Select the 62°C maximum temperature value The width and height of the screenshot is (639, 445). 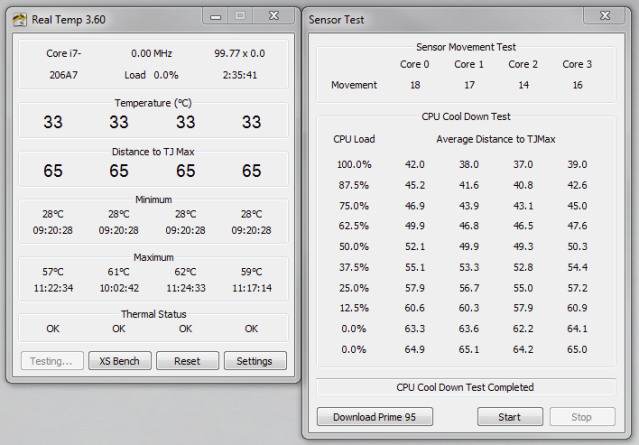[x=186, y=271]
